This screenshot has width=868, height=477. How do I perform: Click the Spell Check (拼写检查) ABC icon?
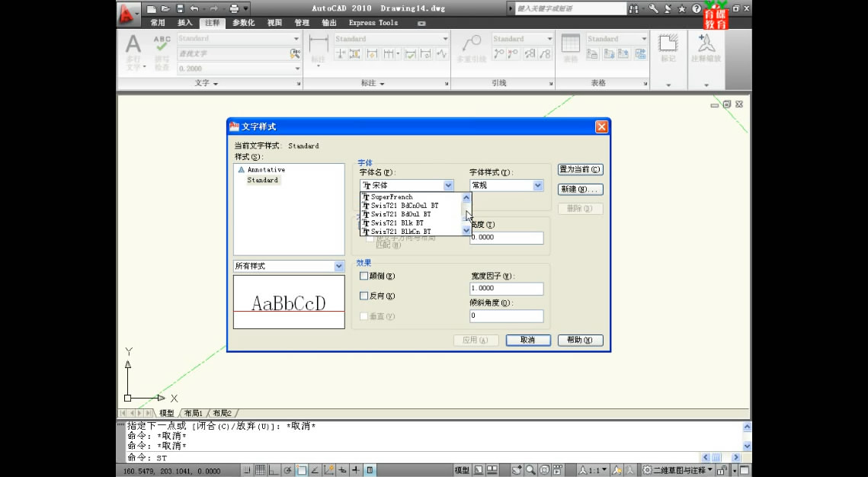[x=162, y=44]
